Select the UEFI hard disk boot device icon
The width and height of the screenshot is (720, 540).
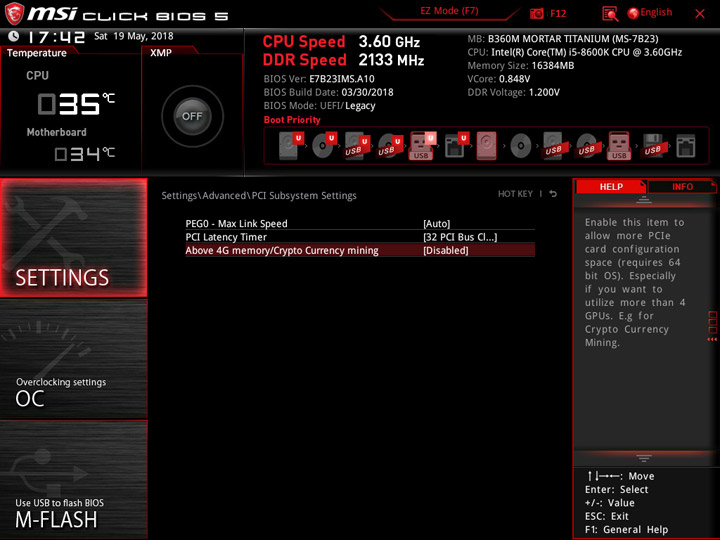[291, 146]
